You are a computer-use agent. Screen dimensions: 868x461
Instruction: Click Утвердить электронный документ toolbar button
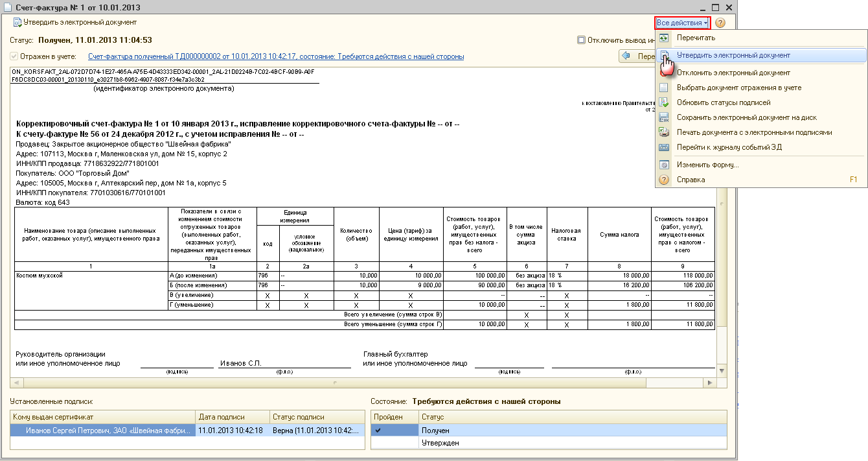[x=75, y=23]
